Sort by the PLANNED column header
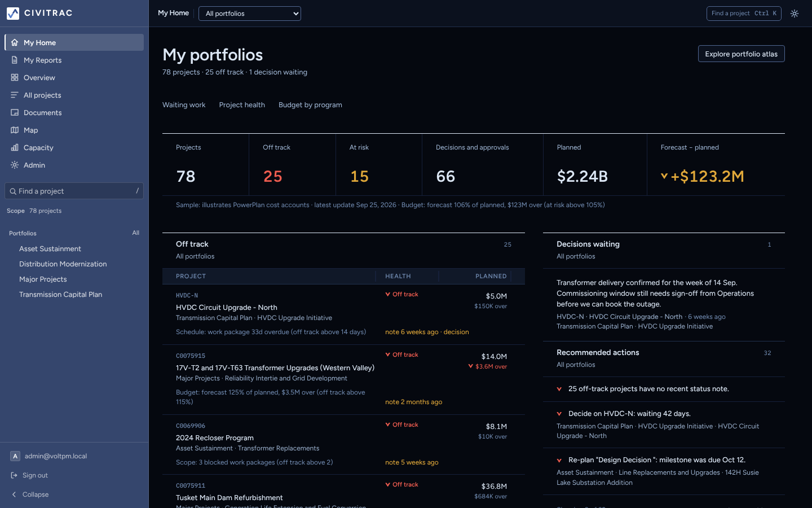 pos(491,276)
